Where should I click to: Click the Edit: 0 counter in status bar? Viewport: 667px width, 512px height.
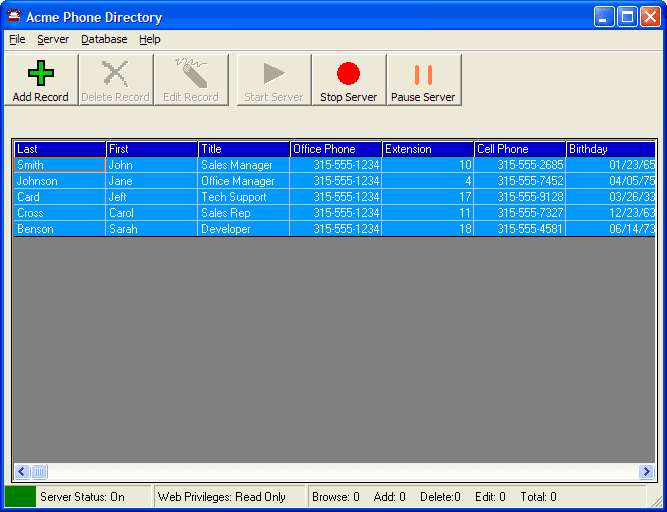click(x=490, y=497)
